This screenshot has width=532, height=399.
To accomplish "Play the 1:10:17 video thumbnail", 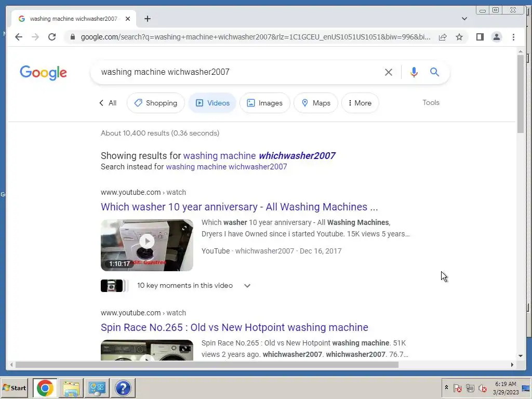I will click(x=147, y=245).
